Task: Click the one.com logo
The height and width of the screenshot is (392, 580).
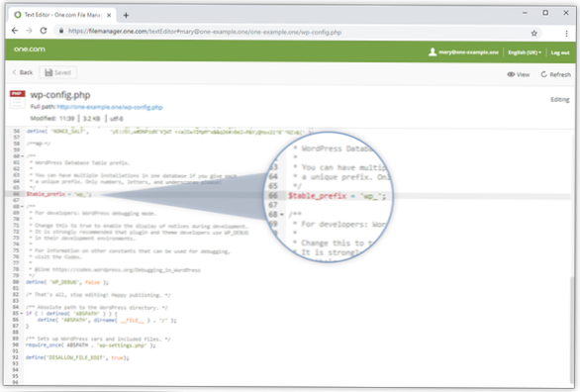Action: (30, 49)
